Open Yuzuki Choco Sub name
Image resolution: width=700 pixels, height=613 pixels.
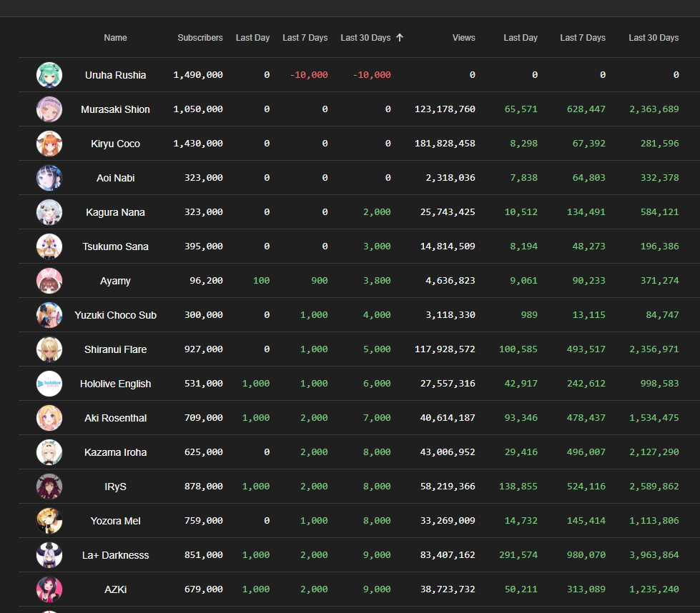click(x=116, y=315)
